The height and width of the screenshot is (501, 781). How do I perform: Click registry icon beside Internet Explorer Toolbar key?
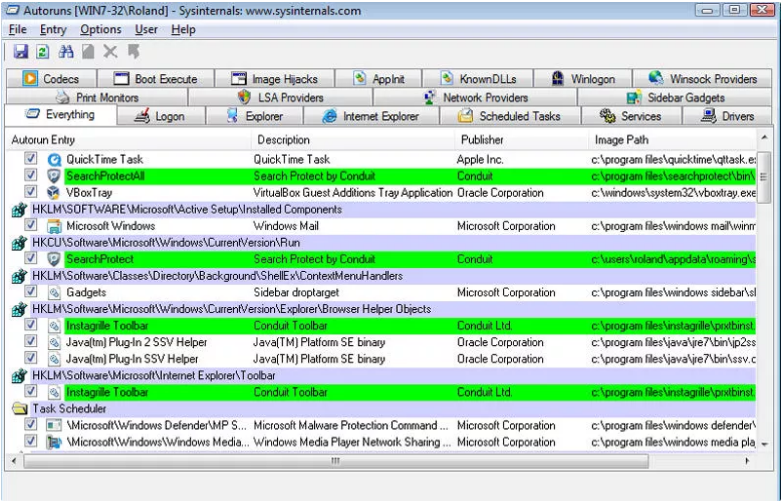click(x=19, y=376)
